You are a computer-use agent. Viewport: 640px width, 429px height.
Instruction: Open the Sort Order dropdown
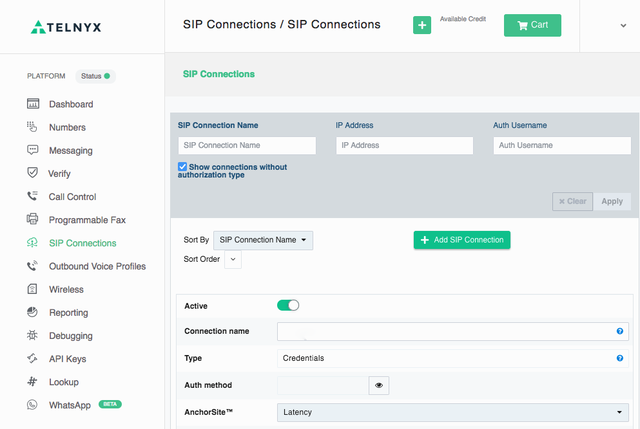(x=233, y=259)
